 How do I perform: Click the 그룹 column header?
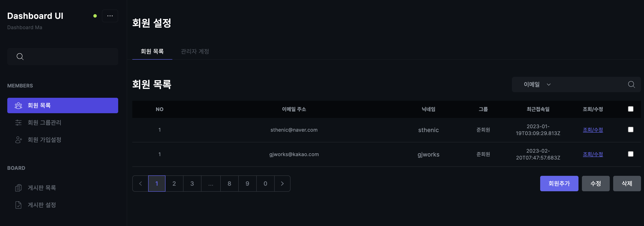pos(483,109)
